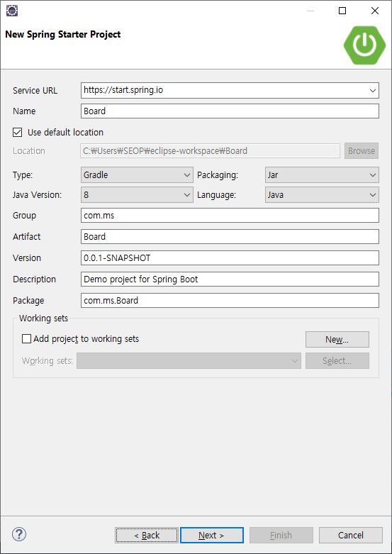392x554 pixels.
Task: Click the Group field com.ms
Action: (230, 216)
